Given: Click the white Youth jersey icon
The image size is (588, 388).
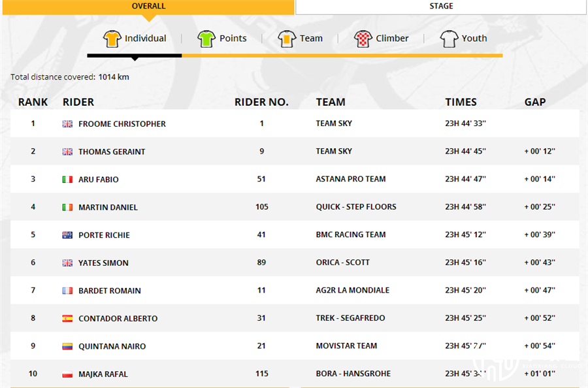Looking at the screenshot, I should click(449, 39).
